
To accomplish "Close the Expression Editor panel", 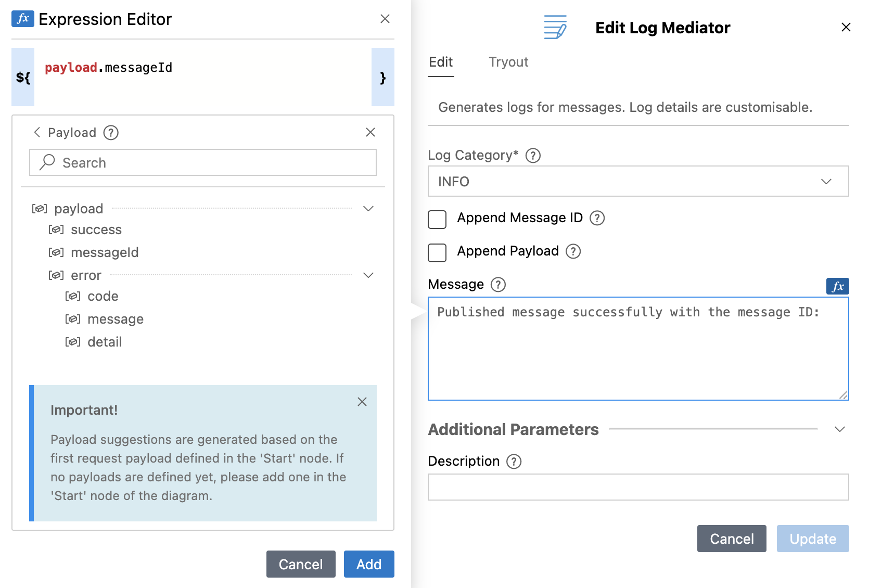I will (x=385, y=19).
